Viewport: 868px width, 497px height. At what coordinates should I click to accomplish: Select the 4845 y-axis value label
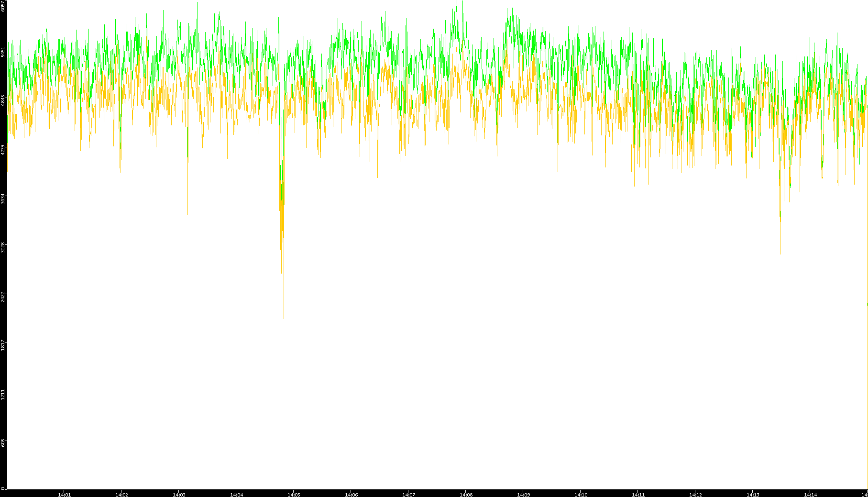(x=3, y=100)
